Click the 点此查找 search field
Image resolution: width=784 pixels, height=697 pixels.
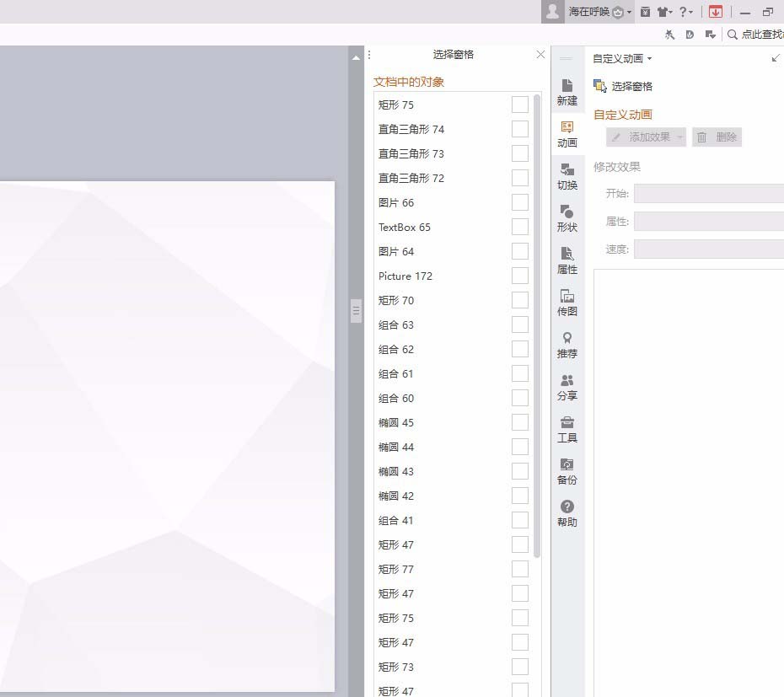762,35
